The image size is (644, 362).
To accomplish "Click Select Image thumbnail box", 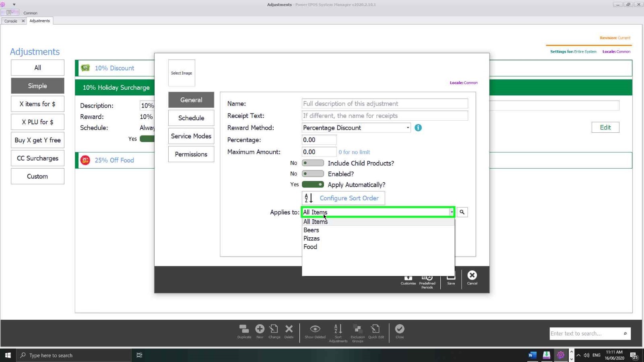I will coord(182,73).
